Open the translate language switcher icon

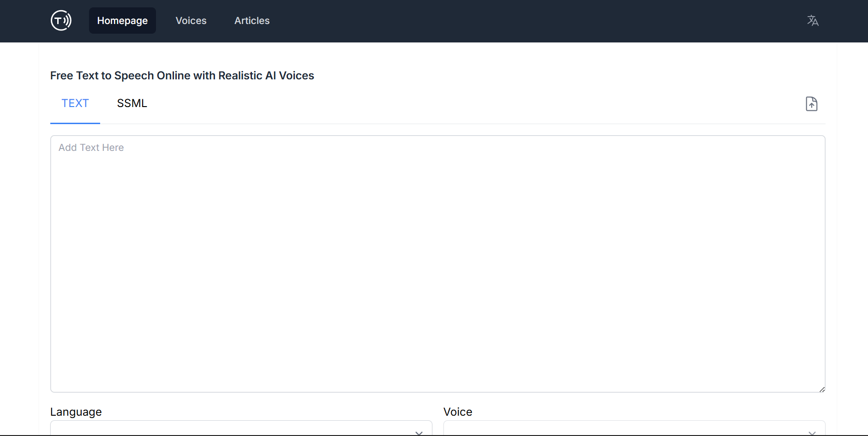813,21
